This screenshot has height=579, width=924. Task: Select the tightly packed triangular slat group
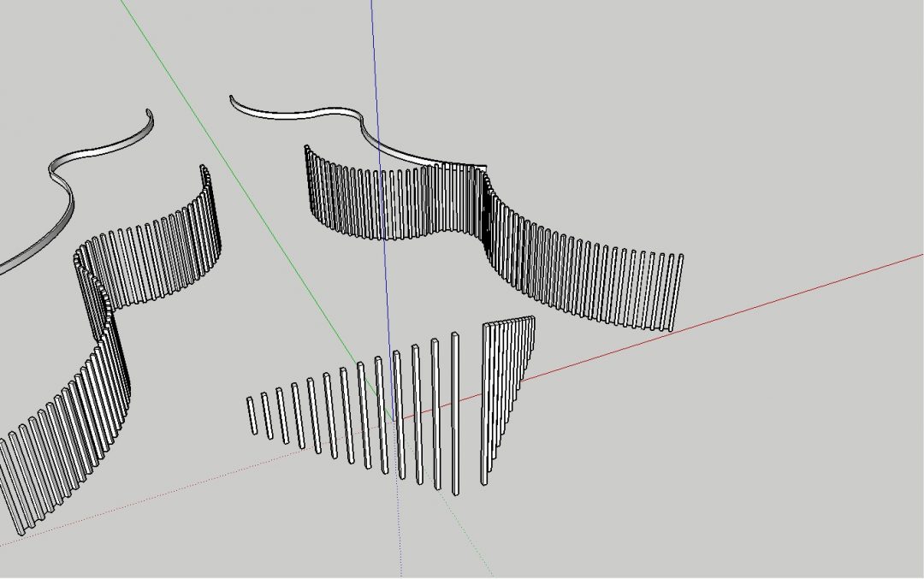(x=505, y=376)
